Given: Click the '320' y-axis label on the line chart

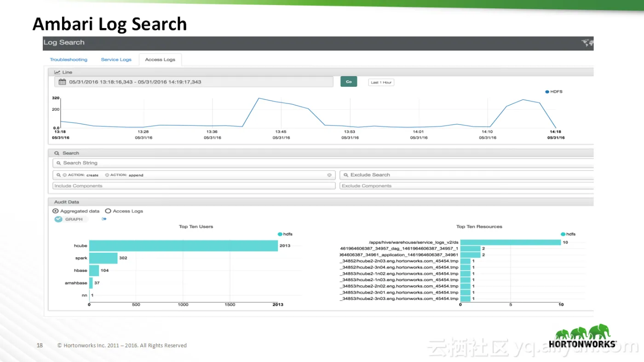Looking at the screenshot, I should click(x=56, y=98).
